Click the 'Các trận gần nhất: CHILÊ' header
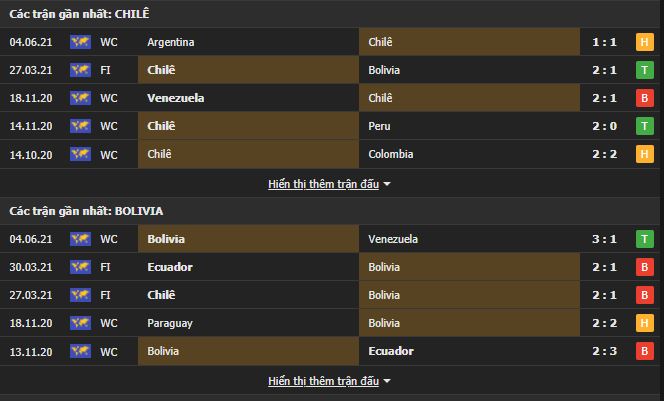Image resolution: width=664 pixels, height=401 pixels. [x=76, y=13]
